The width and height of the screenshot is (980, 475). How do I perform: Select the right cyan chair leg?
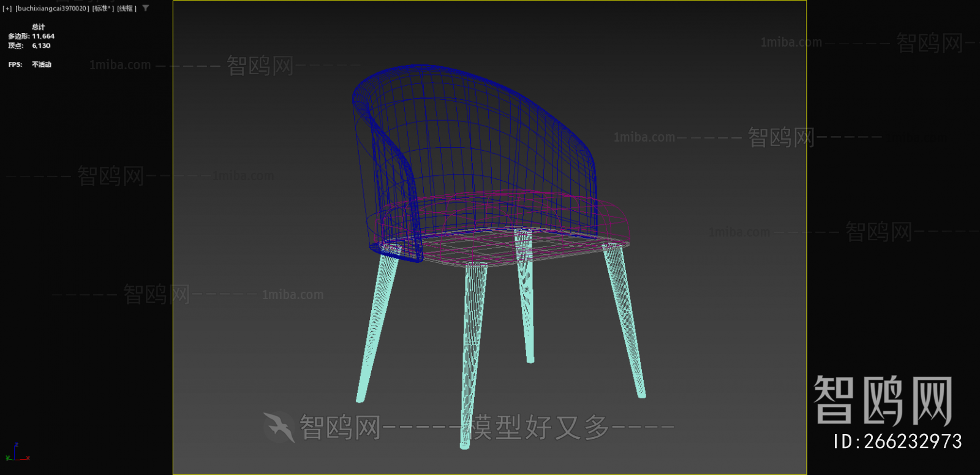(625, 320)
